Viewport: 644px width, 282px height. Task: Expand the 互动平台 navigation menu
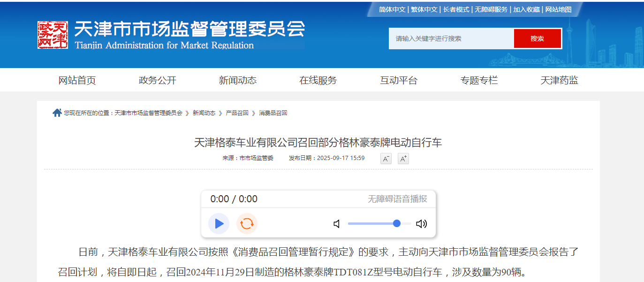(399, 80)
